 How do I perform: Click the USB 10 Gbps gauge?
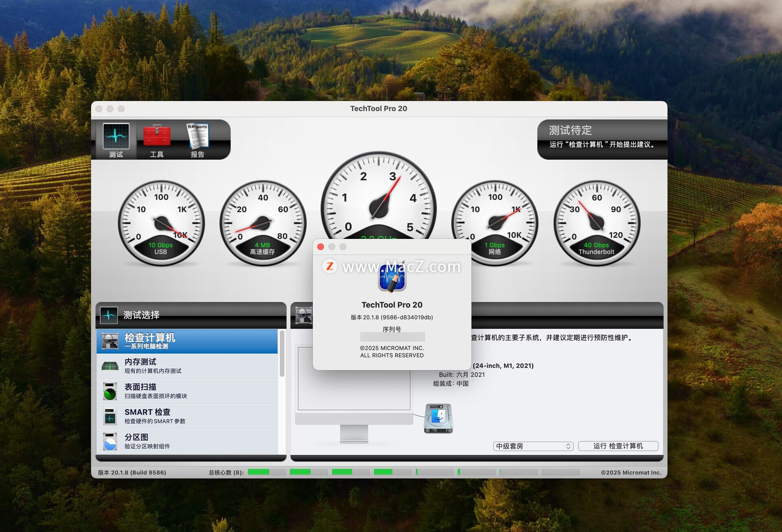click(x=161, y=223)
